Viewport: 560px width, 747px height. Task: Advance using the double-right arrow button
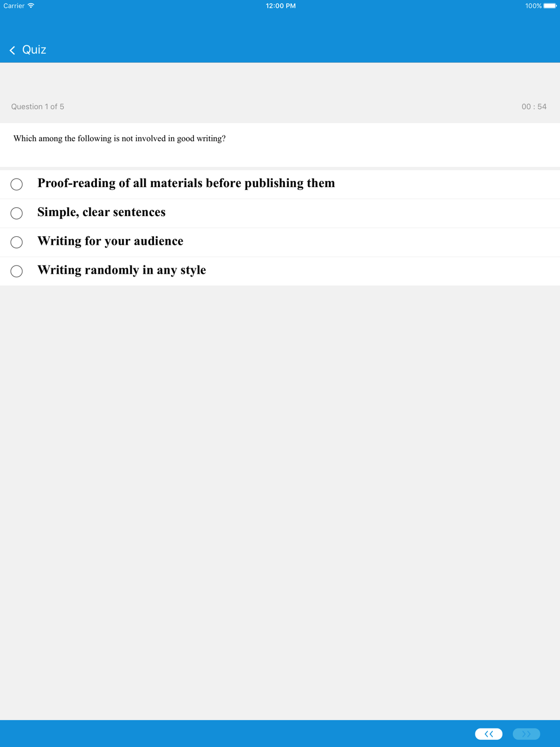coord(526,734)
